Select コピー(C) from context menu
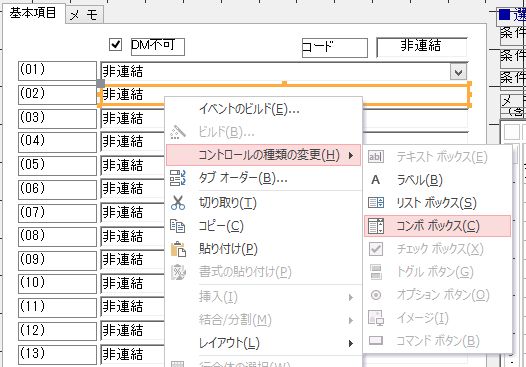This screenshot has height=367, width=526. tap(264, 226)
